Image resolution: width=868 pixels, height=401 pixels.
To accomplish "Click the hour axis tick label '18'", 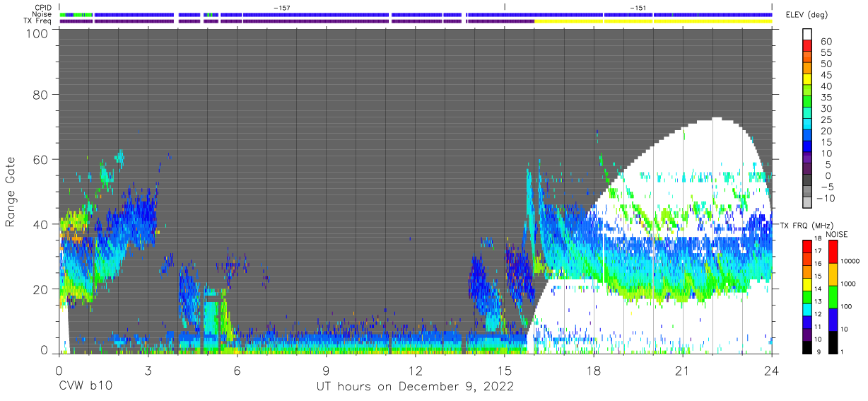I will click(593, 369).
